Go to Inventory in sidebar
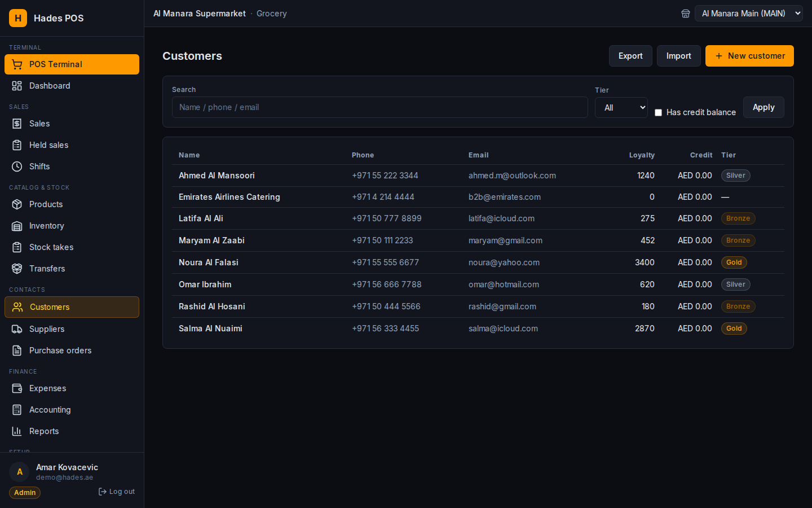 coord(72,226)
